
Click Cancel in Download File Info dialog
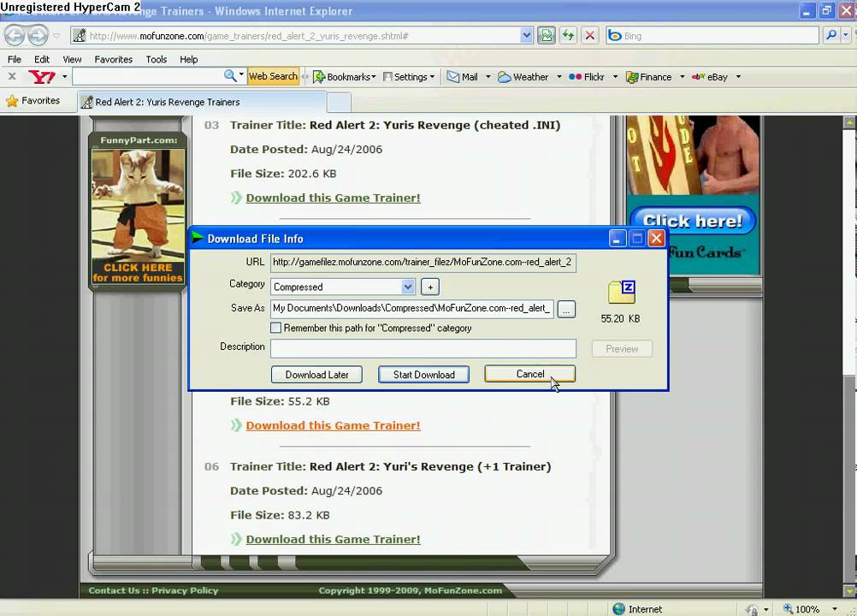pos(529,374)
